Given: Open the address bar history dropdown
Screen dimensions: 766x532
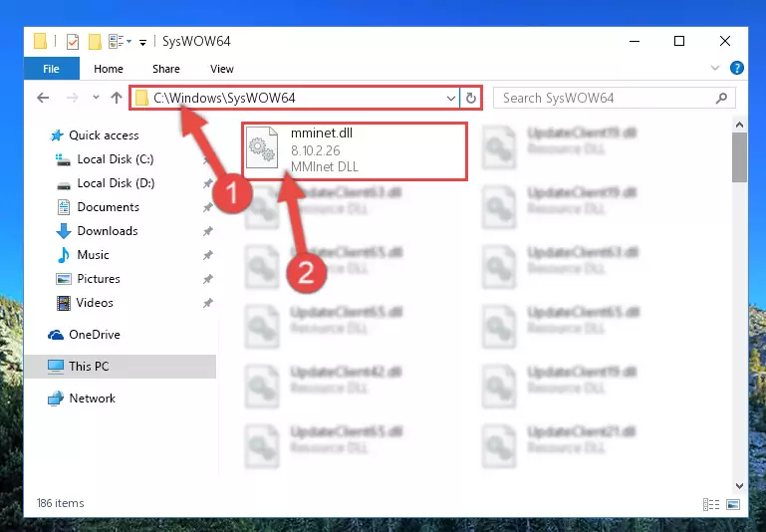Looking at the screenshot, I should [451, 99].
